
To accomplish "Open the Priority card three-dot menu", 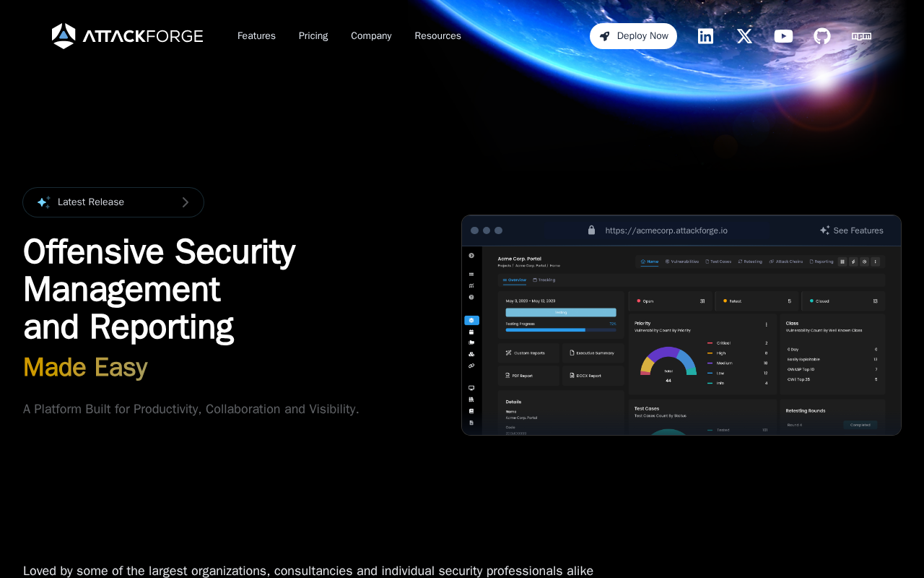I will [767, 324].
